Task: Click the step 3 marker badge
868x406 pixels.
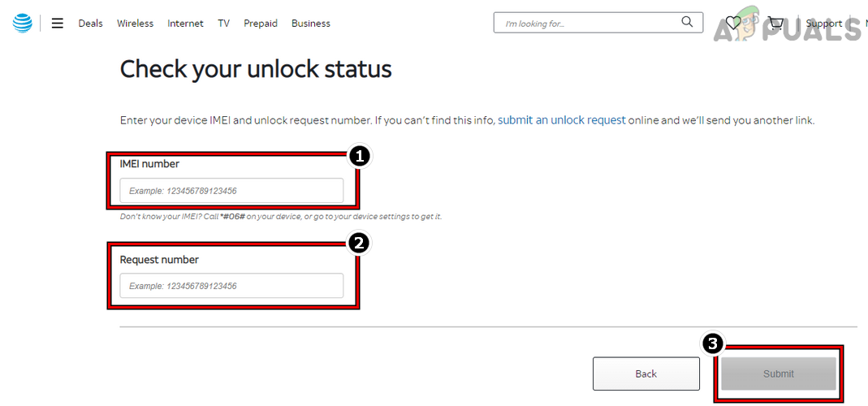Action: click(712, 345)
